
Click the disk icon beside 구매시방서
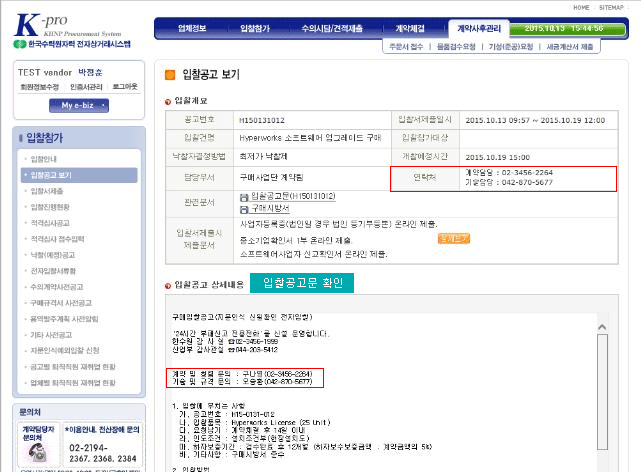coord(244,209)
